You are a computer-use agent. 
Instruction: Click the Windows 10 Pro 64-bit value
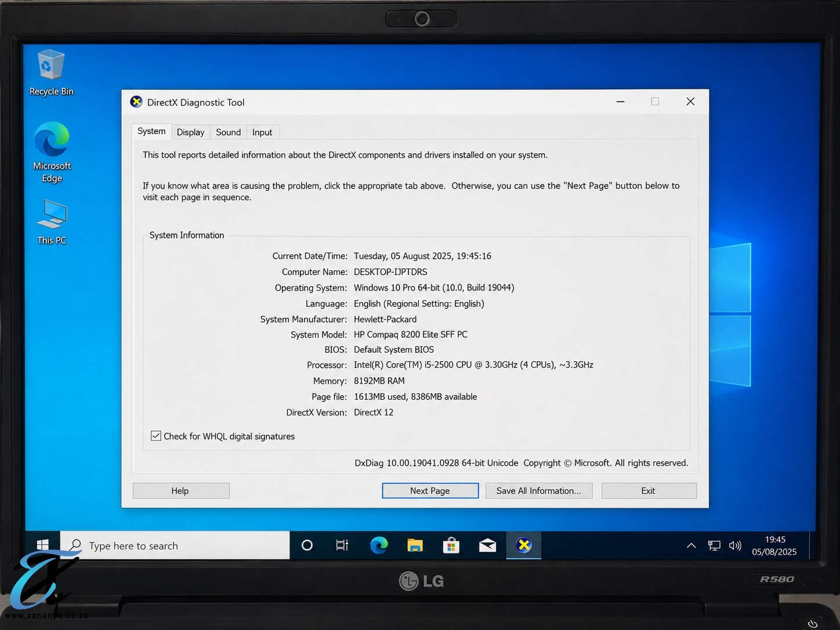(x=434, y=288)
